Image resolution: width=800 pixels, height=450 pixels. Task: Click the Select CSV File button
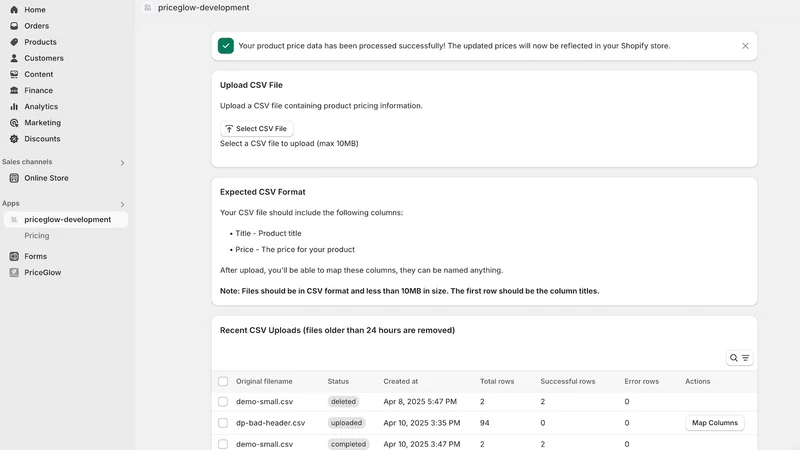[257, 129]
